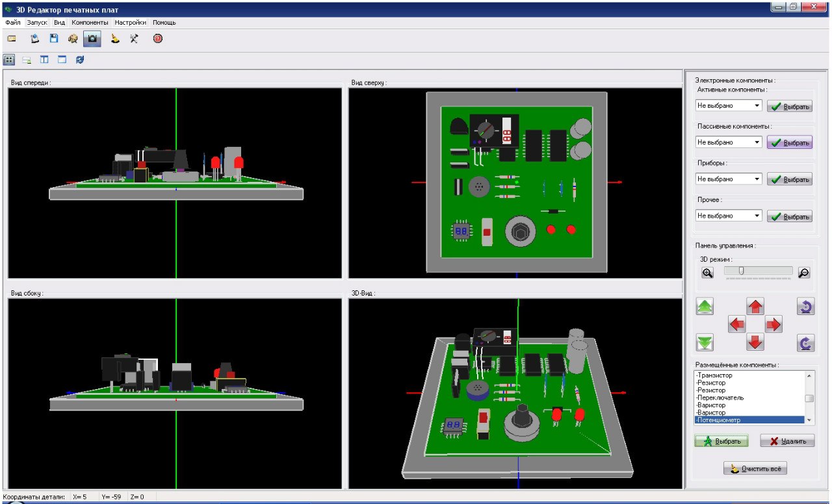Click the green double up arrow
The height and width of the screenshot is (504, 832).
tap(705, 307)
